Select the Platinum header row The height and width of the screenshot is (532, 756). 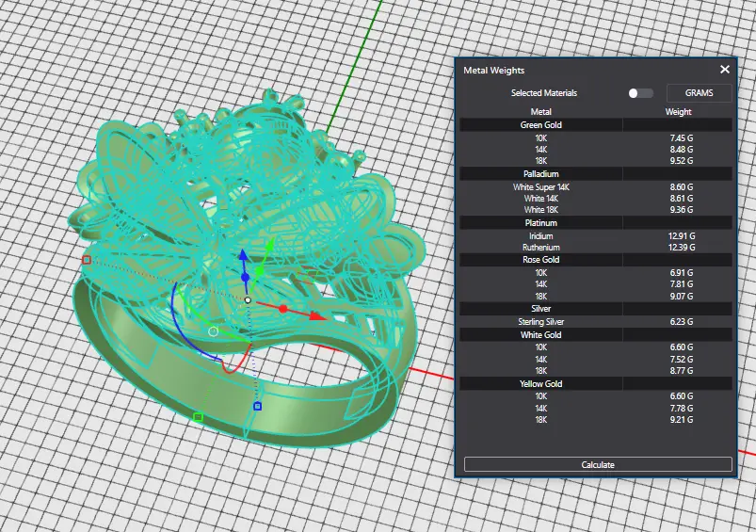tap(596, 223)
